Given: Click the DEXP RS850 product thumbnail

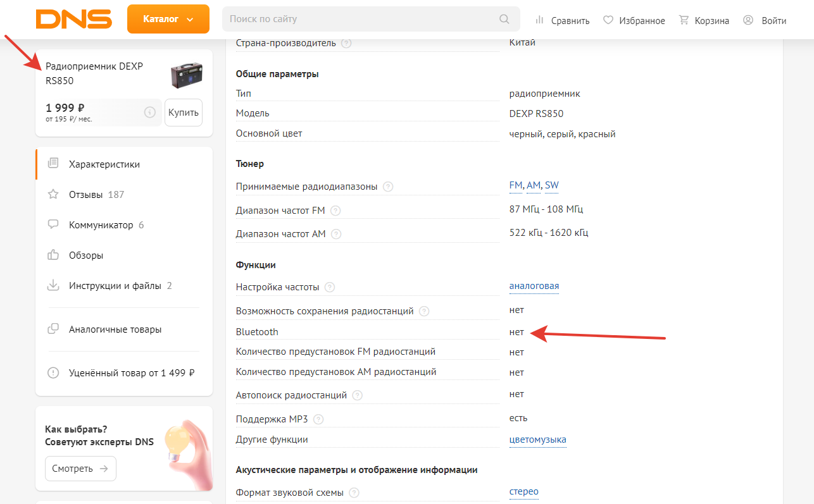Looking at the screenshot, I should pos(186,75).
